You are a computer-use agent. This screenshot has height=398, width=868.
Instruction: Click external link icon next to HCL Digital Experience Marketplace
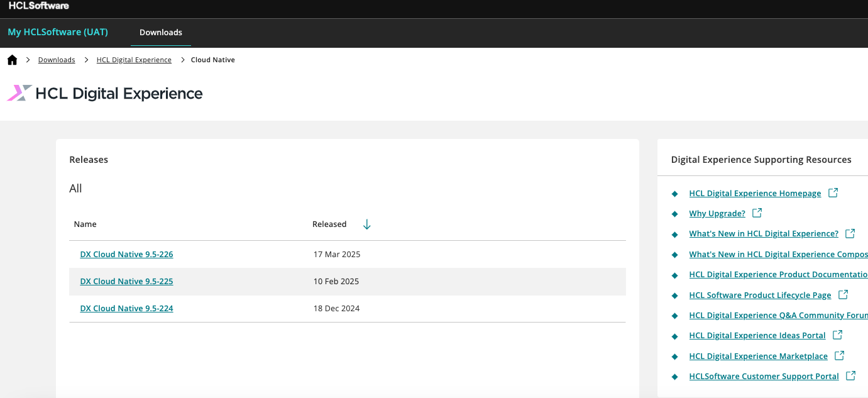pyautogui.click(x=840, y=355)
